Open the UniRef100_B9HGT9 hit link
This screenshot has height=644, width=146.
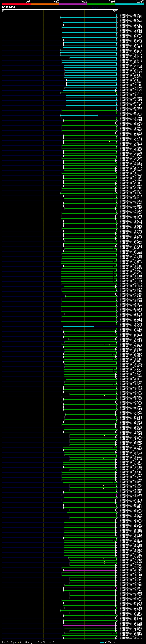(131, 20)
